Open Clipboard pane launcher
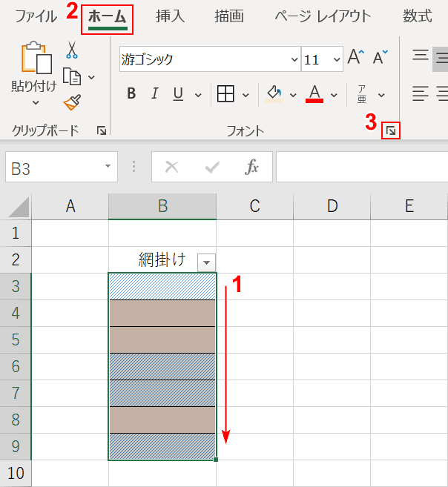The image size is (448, 487). tap(102, 130)
